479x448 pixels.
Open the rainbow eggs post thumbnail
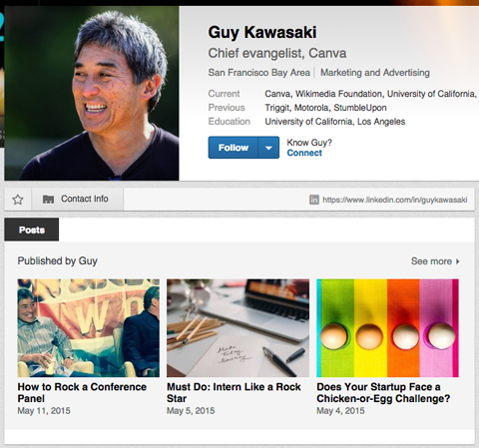(x=387, y=328)
